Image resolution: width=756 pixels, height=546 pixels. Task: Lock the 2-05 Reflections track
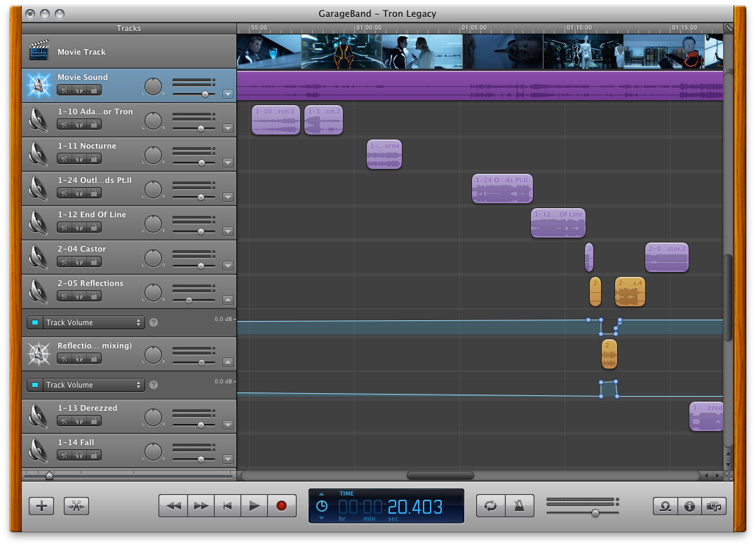[94, 296]
